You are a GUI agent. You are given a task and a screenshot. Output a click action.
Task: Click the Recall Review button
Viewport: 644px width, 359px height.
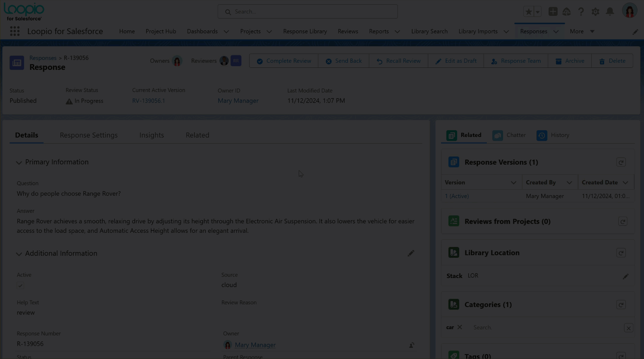point(399,61)
